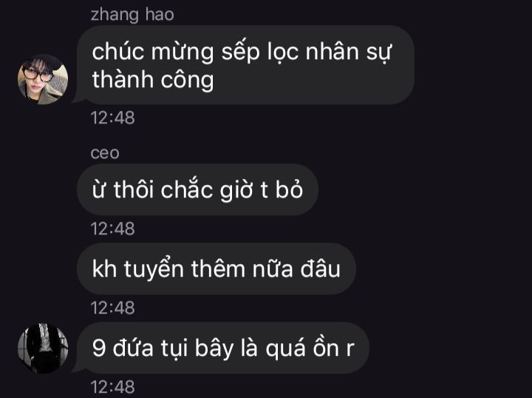Tap the words "nhân sự" in the first bubble
Viewport: 532px width, 398px height.
pyautogui.click(x=349, y=53)
